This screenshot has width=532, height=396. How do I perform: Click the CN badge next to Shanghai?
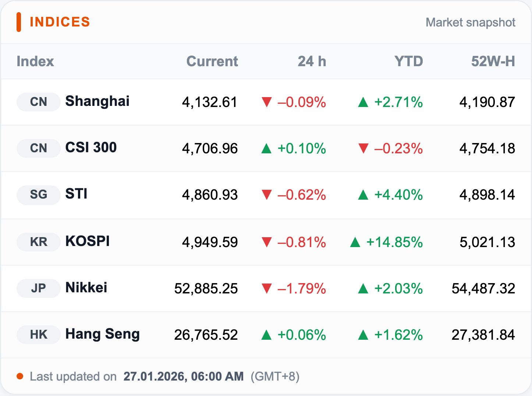38,102
